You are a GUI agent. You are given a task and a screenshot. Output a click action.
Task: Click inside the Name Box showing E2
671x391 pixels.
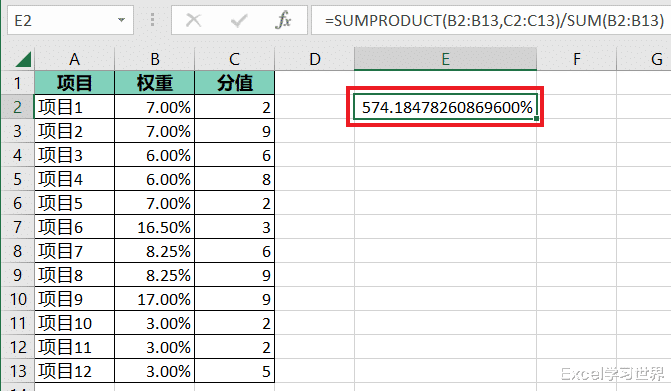(64, 20)
